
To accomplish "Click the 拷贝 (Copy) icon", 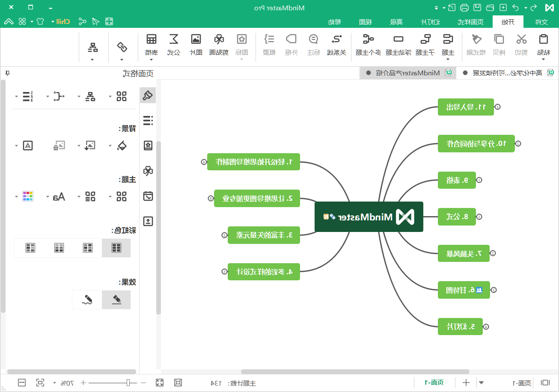I will point(499,39).
